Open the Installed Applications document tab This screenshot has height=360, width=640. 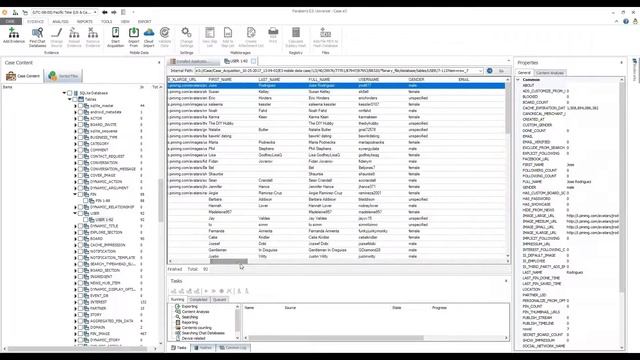pos(194,61)
